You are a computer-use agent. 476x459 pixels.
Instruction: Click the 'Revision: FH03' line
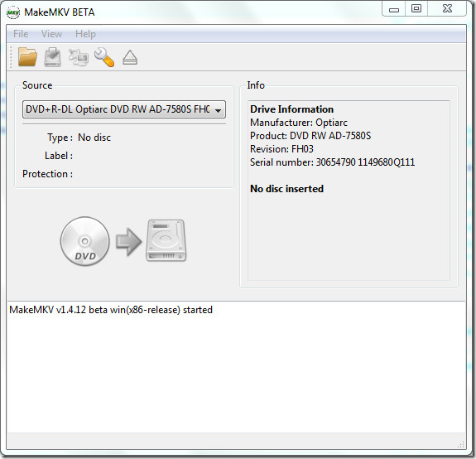pos(281,149)
